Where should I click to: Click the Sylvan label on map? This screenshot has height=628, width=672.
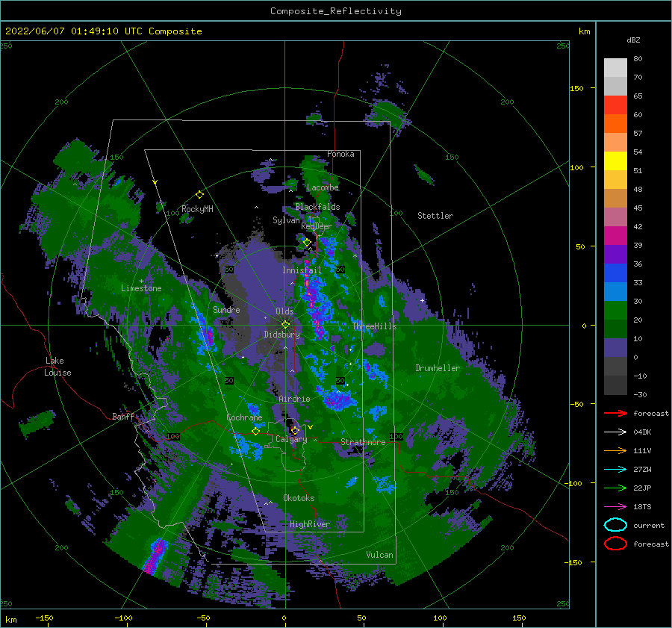(286, 220)
